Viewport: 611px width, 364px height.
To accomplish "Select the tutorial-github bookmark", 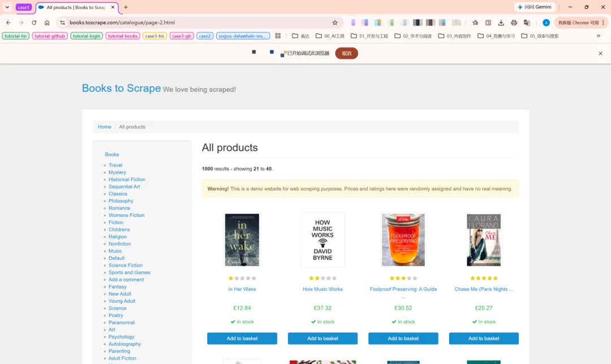I will click(50, 36).
